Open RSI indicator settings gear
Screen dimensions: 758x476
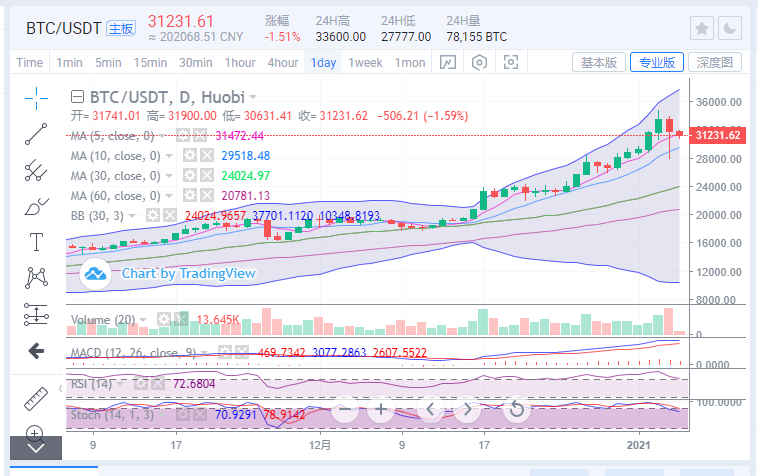(x=141, y=384)
